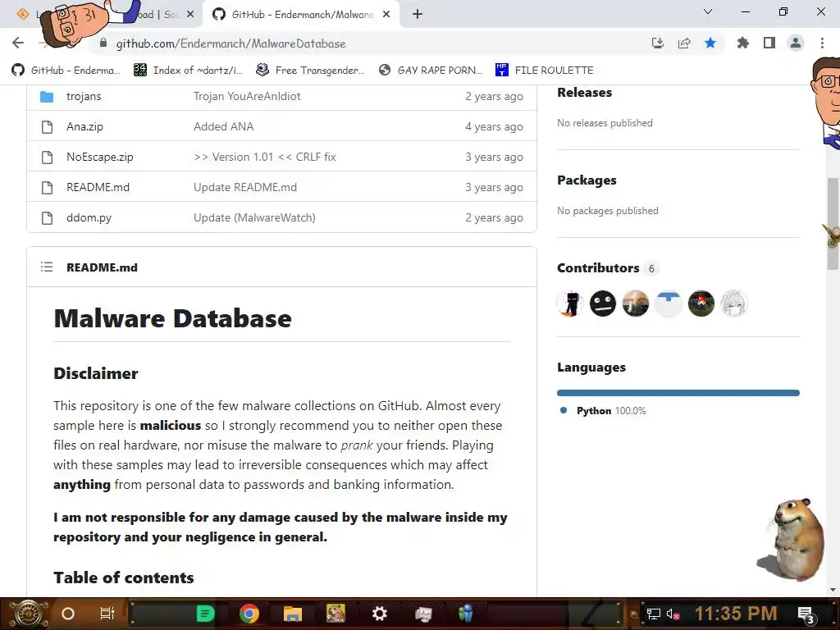Click the blue Python language bar

[678, 393]
